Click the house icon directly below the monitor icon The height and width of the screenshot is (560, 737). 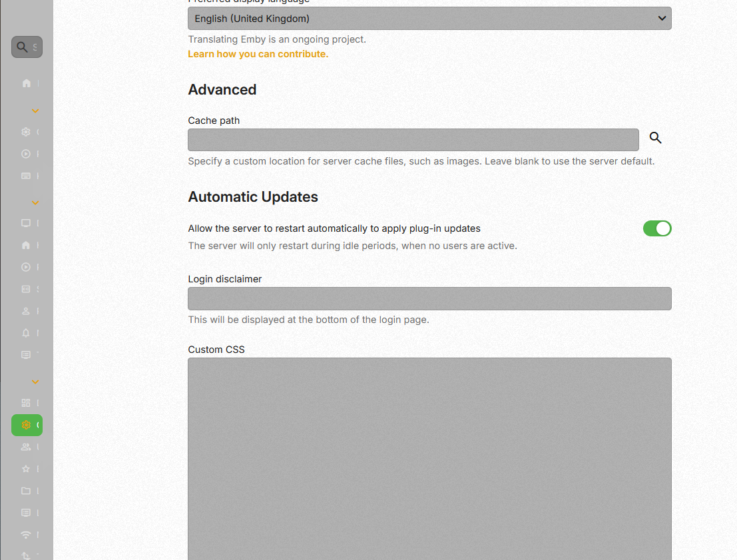tap(26, 245)
